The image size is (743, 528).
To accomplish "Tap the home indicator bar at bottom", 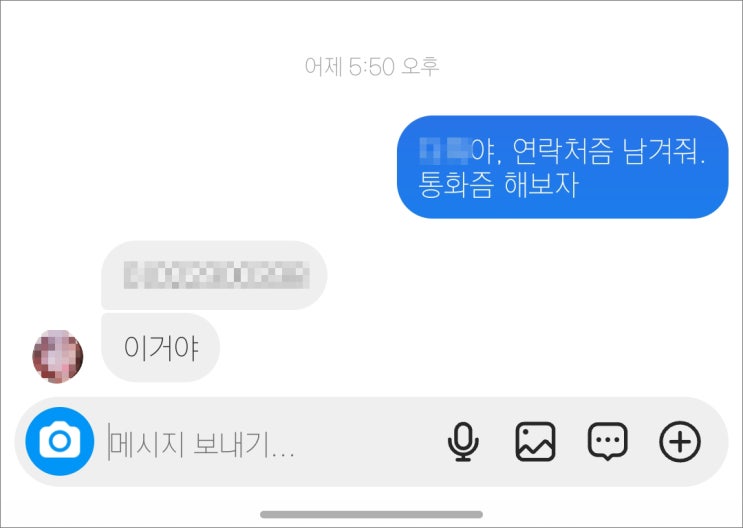I will [372, 514].
